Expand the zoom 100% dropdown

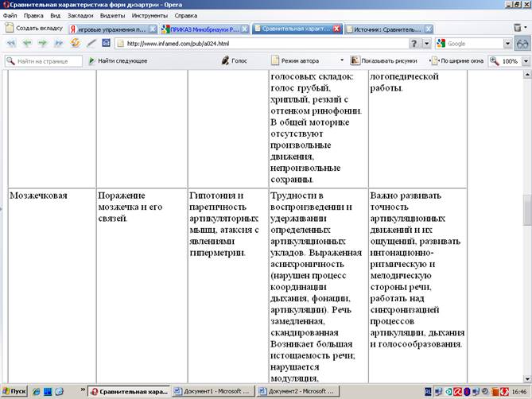(x=525, y=60)
